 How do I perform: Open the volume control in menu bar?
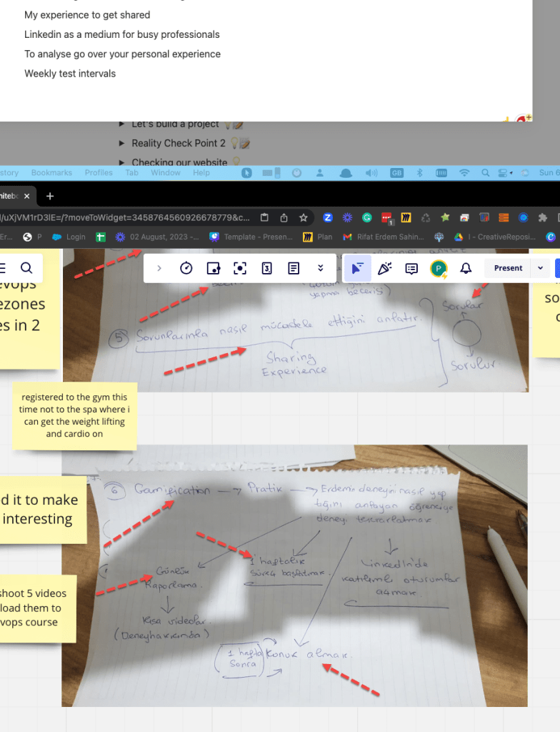click(371, 173)
